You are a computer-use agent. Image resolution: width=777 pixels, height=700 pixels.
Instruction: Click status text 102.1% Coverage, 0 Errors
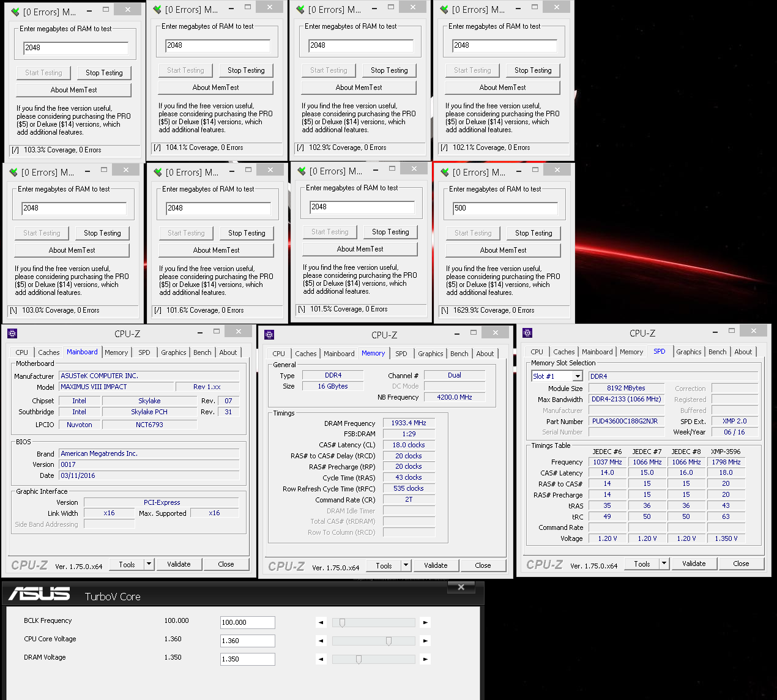click(491, 147)
